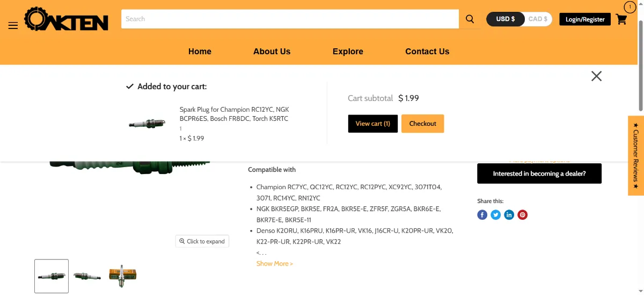Share on Twitter

[x=496, y=215]
